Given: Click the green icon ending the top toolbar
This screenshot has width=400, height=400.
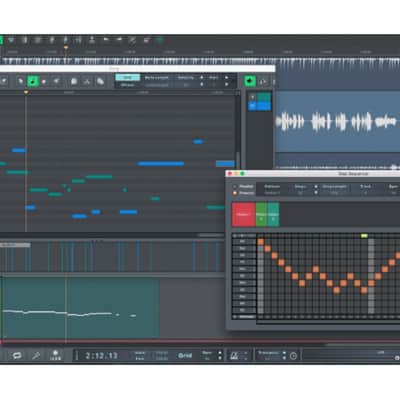Looking at the screenshot, I should 160,40.
